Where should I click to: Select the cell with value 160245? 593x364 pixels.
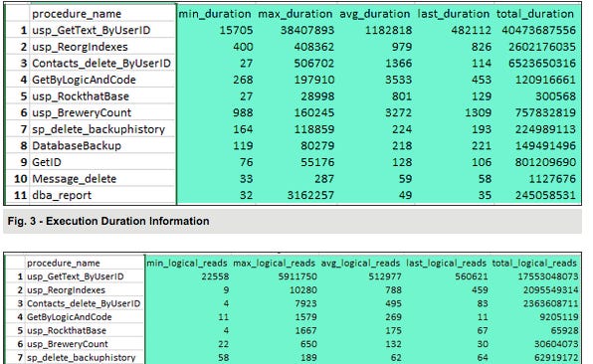coord(314,112)
